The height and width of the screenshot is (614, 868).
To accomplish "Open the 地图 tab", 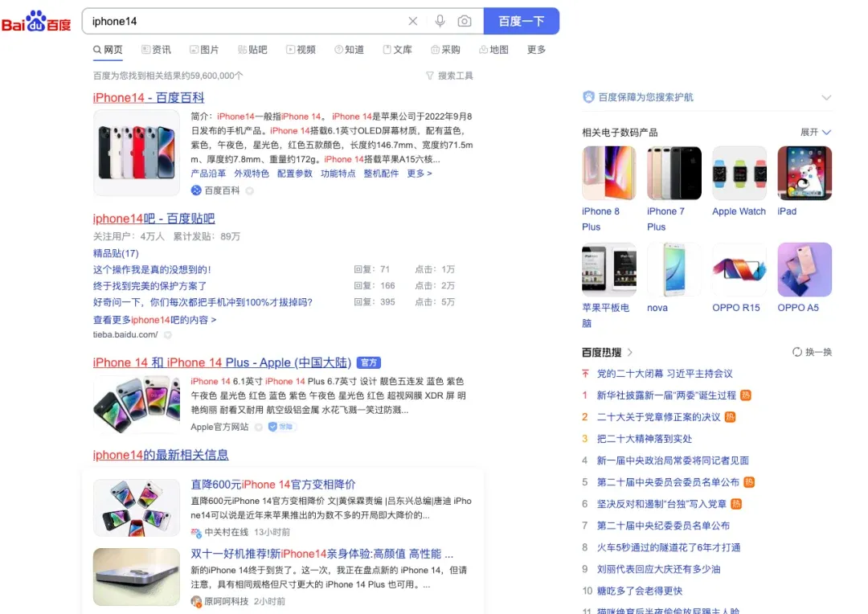I will click(x=493, y=50).
